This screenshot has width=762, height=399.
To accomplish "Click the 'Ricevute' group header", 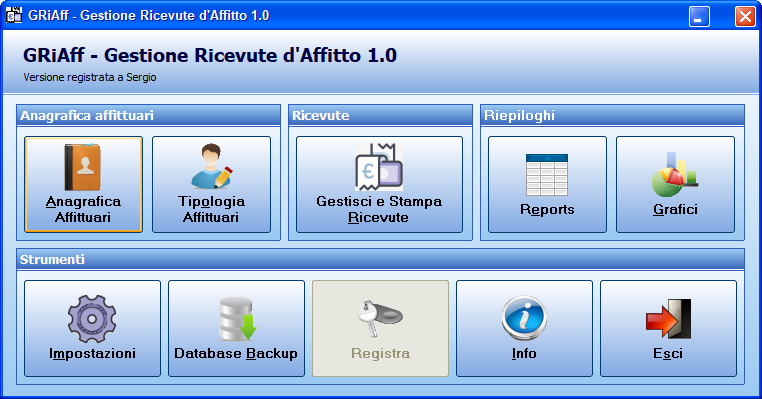I will coord(381,115).
